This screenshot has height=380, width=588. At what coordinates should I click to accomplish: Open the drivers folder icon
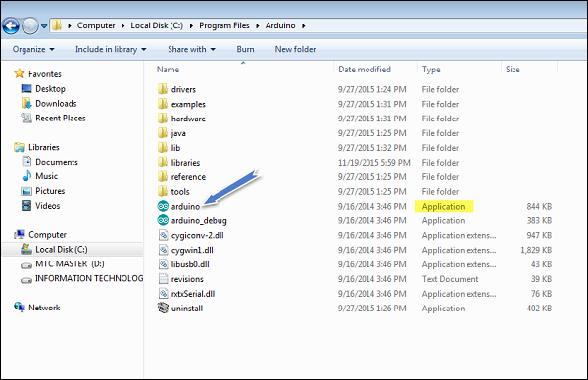tap(163, 89)
